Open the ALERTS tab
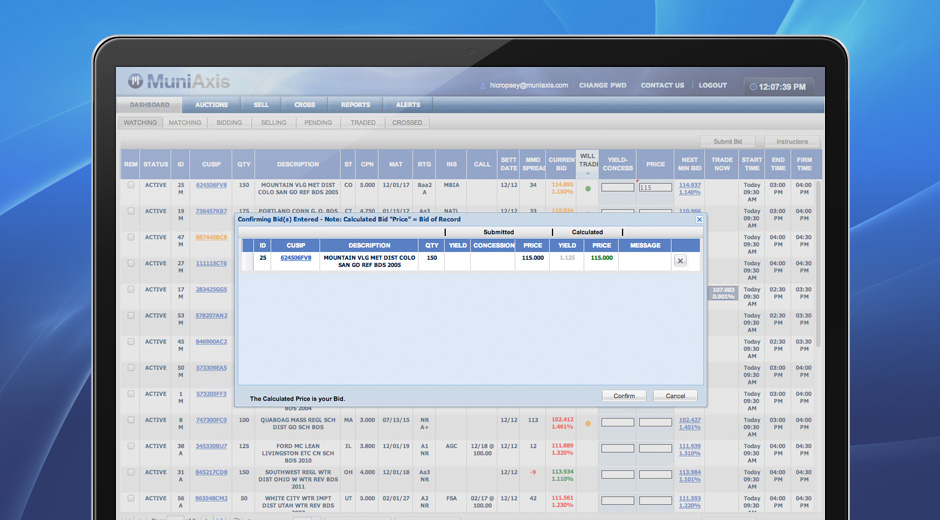 coord(408,105)
